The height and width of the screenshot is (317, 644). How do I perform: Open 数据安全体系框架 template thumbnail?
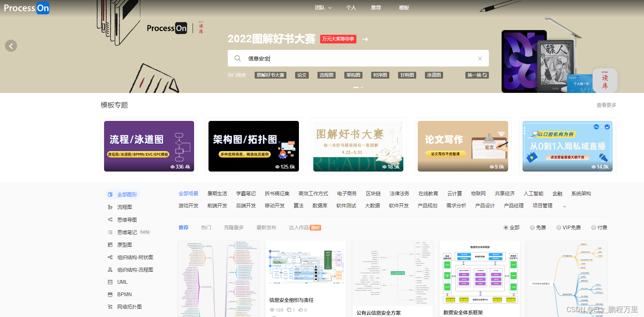(x=480, y=273)
